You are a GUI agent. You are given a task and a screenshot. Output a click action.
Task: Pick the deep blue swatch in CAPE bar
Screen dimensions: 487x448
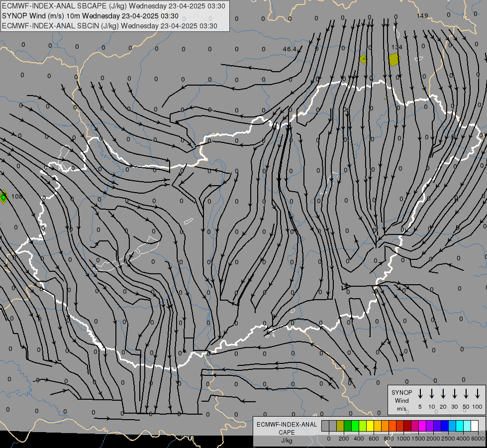point(445,426)
